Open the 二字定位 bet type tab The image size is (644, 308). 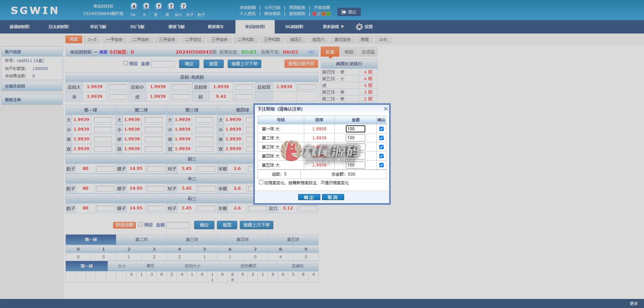tap(194, 40)
